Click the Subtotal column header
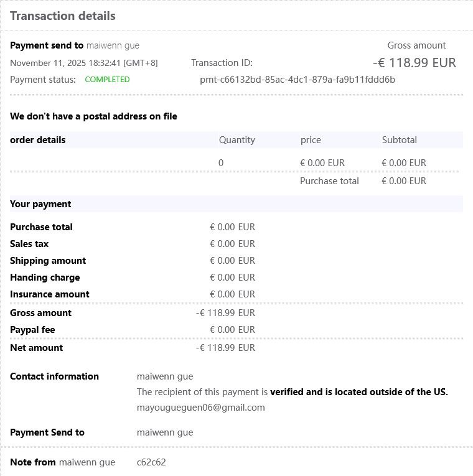Screen dimensions: 473x476 [x=399, y=140]
